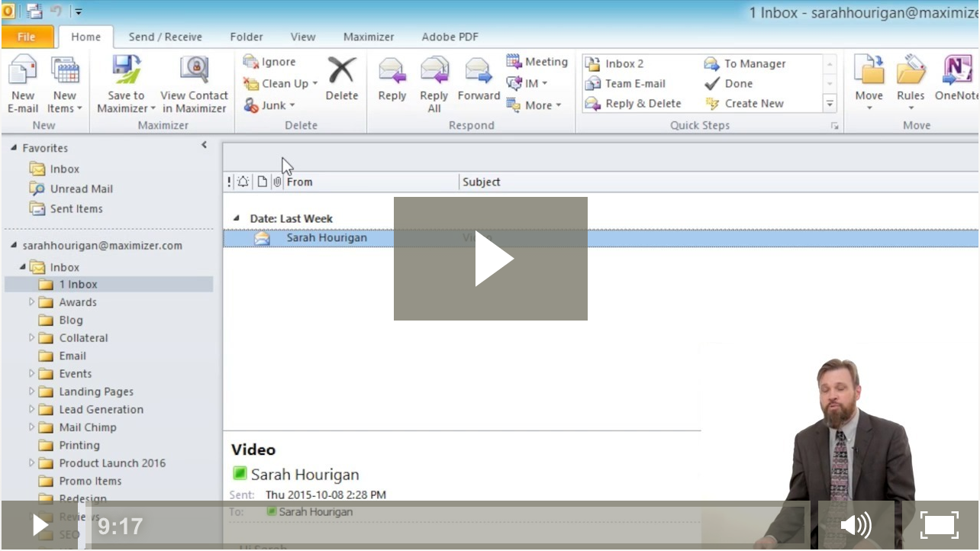980x551 pixels.
Task: Open Sent Items in Favorites
Action: [66, 208]
